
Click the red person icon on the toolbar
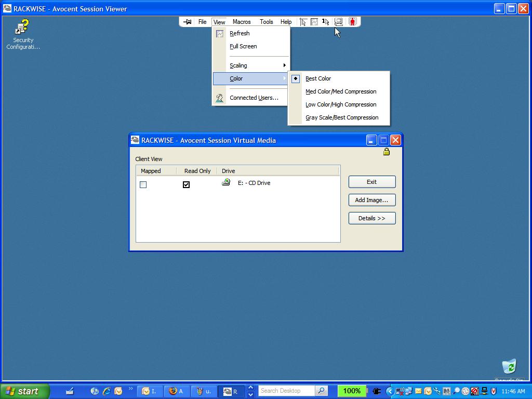click(353, 22)
